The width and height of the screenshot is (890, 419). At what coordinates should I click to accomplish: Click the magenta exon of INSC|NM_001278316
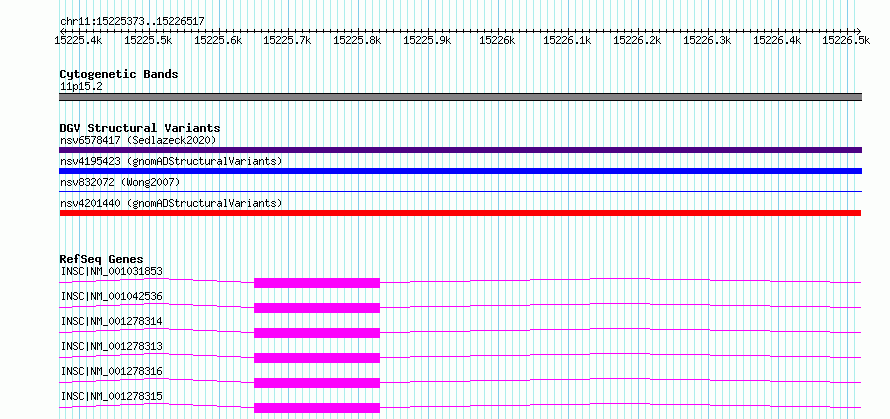(x=317, y=383)
